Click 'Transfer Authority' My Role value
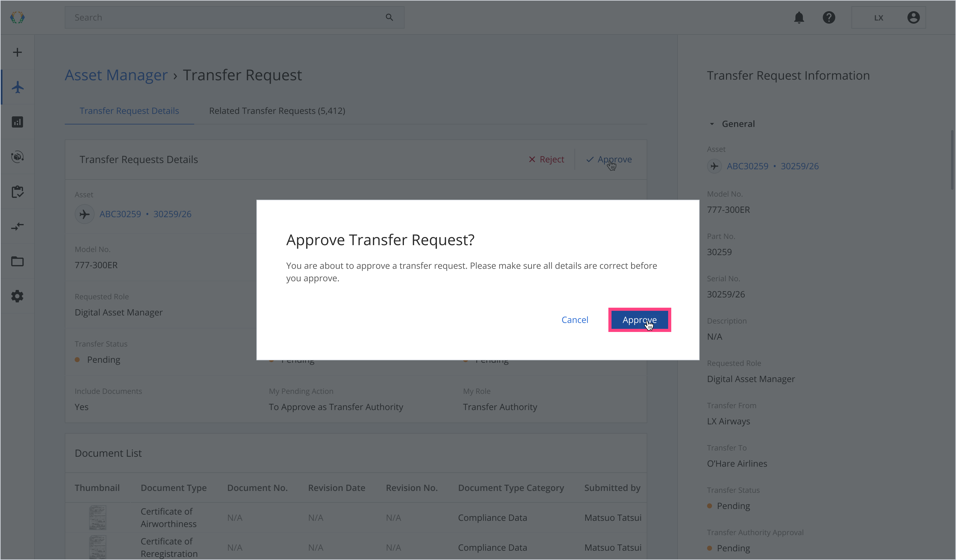This screenshot has width=956, height=560. 500,407
